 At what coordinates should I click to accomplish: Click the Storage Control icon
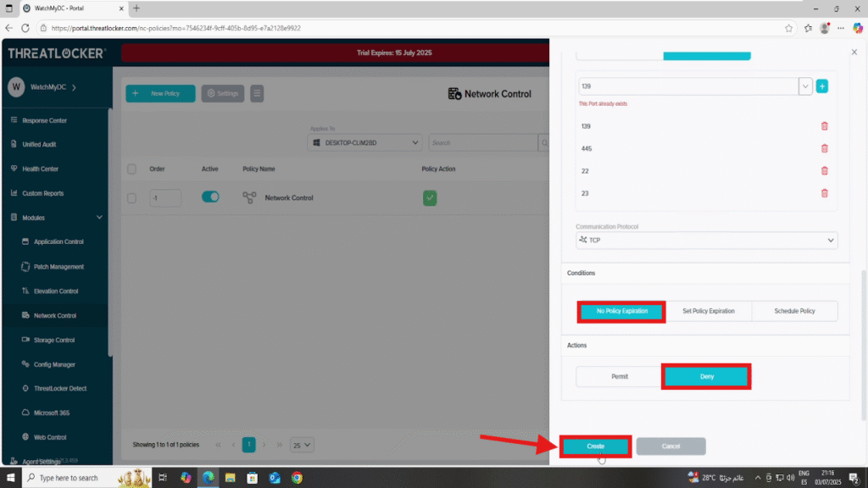[x=25, y=340]
